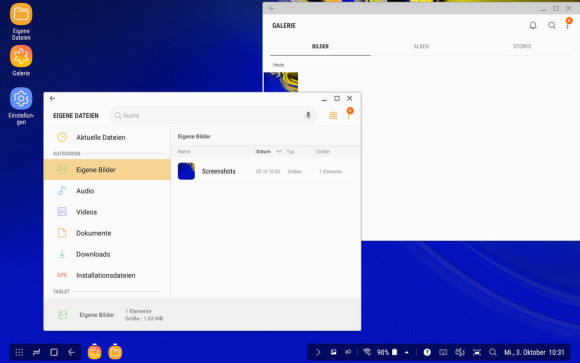Expand the system tray arrow

click(318, 352)
